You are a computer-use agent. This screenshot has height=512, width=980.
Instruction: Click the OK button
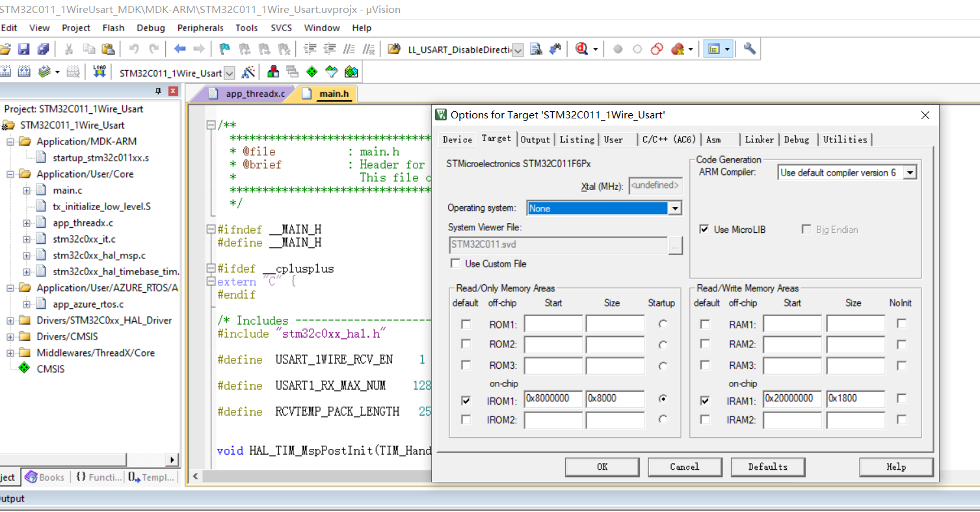tap(602, 466)
